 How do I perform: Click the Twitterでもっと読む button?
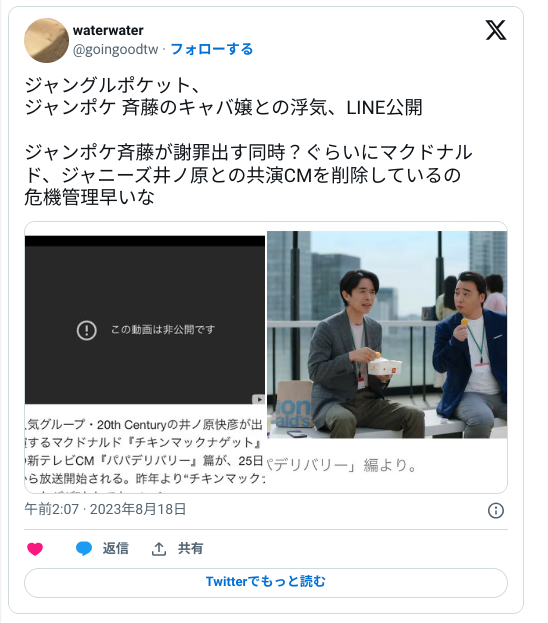click(266, 582)
